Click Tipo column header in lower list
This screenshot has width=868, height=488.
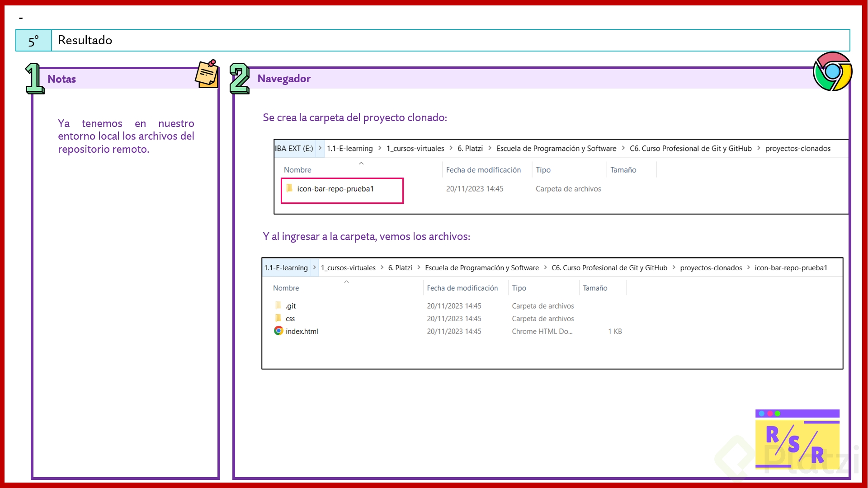pyautogui.click(x=519, y=288)
